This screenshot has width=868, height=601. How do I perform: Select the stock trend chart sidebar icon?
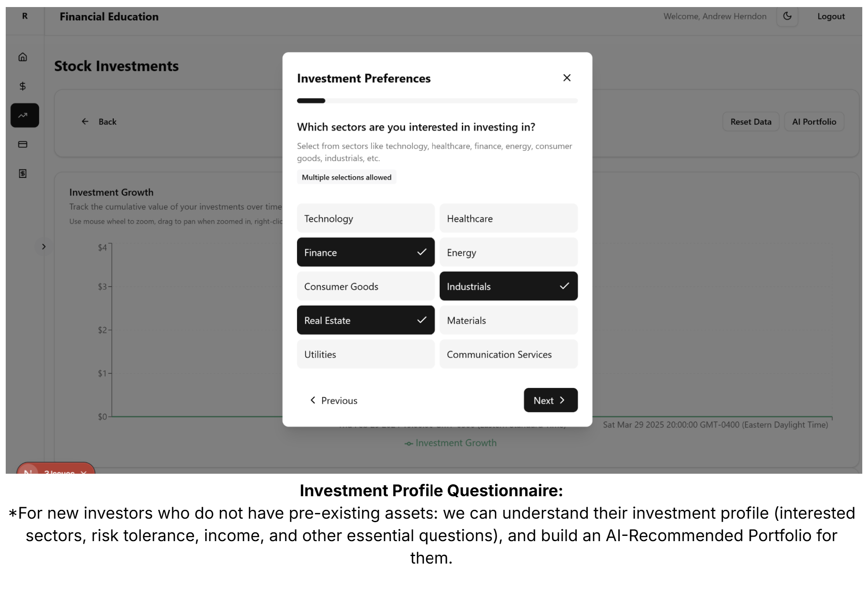(25, 115)
